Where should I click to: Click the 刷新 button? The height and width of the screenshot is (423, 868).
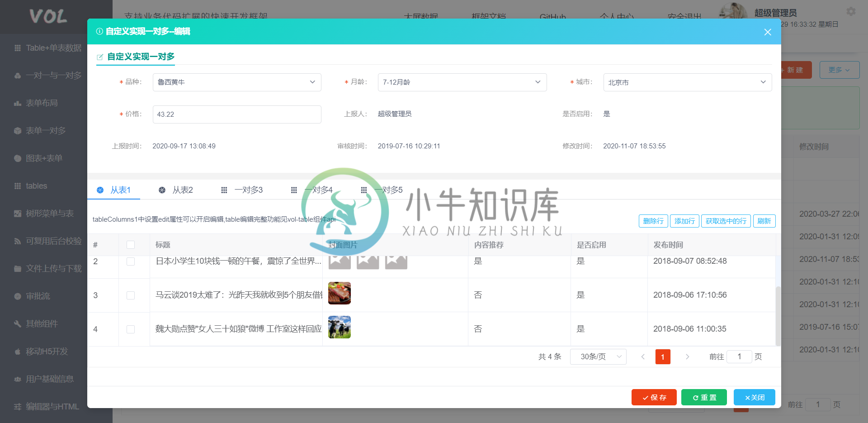[764, 221]
